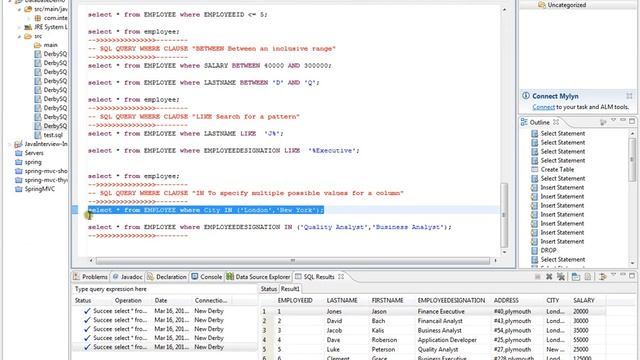Click the Date column header in history
The image size is (640, 360).
[161, 300]
